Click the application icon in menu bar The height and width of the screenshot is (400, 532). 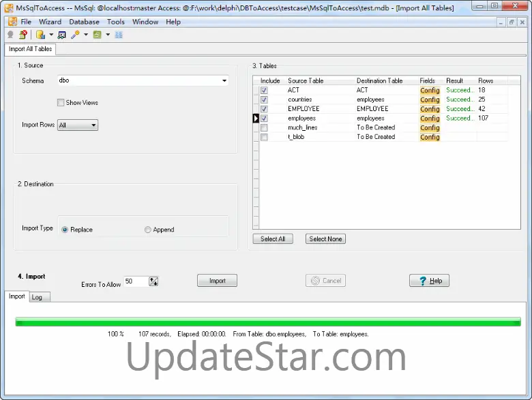coord(12,22)
